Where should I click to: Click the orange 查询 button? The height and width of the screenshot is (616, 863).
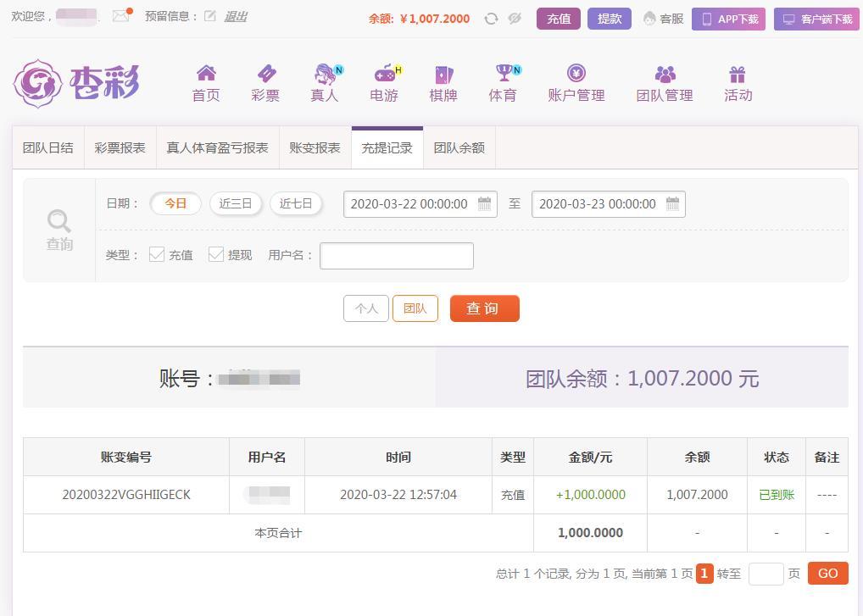tap(484, 308)
